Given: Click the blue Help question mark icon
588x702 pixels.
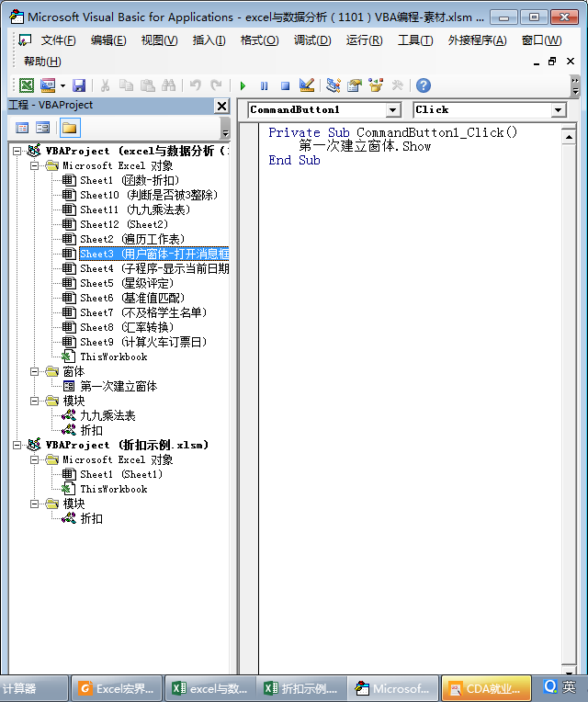Looking at the screenshot, I should 424,85.
